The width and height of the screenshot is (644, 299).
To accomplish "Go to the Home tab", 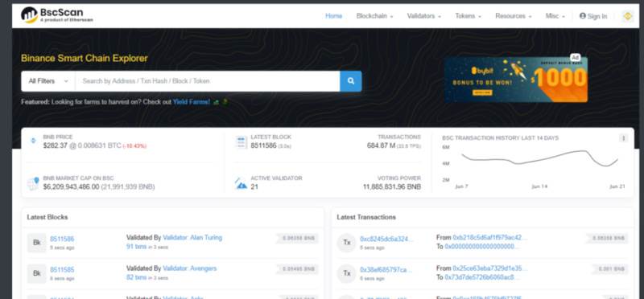I will [x=333, y=16].
